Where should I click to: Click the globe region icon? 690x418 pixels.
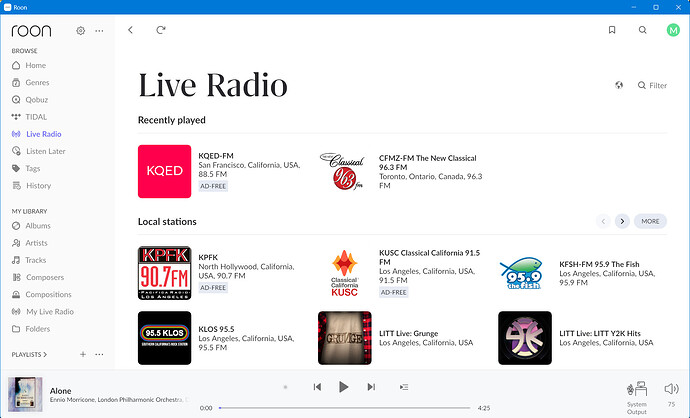619,85
